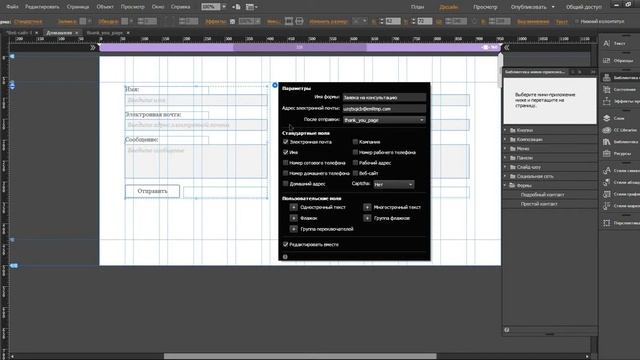Screen dimensions: 640x360
Task: Switch to the Домашняя document tab
Action: (59, 33)
